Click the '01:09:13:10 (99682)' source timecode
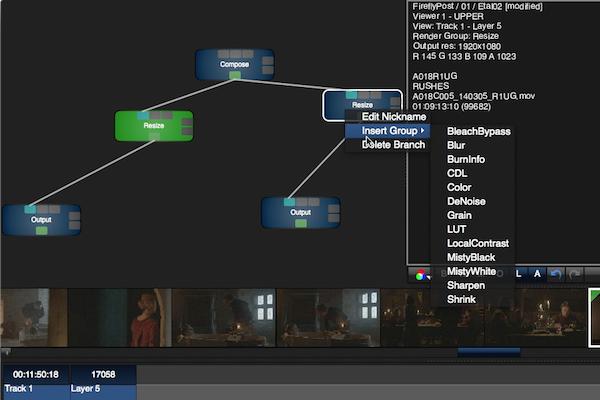 click(452, 106)
